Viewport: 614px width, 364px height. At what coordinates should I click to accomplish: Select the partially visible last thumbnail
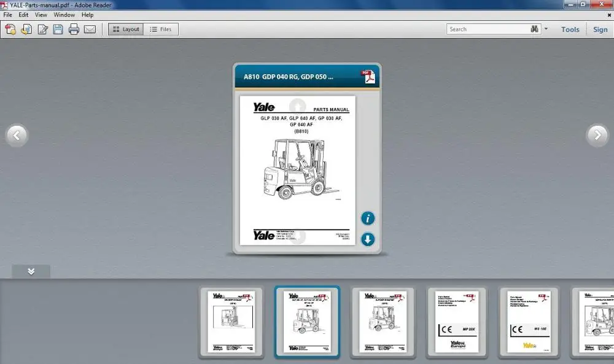click(x=593, y=322)
